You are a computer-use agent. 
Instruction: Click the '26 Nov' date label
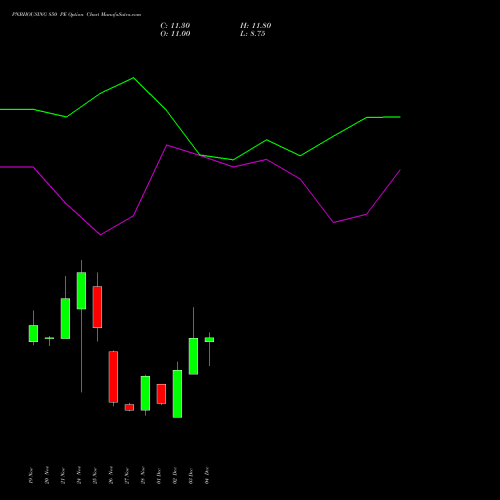(x=111, y=476)
